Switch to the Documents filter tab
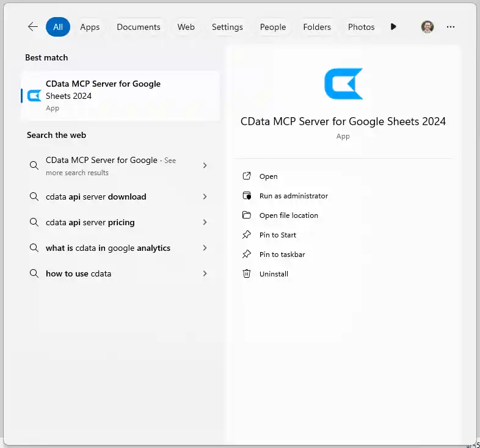The width and height of the screenshot is (480, 448). point(139,27)
